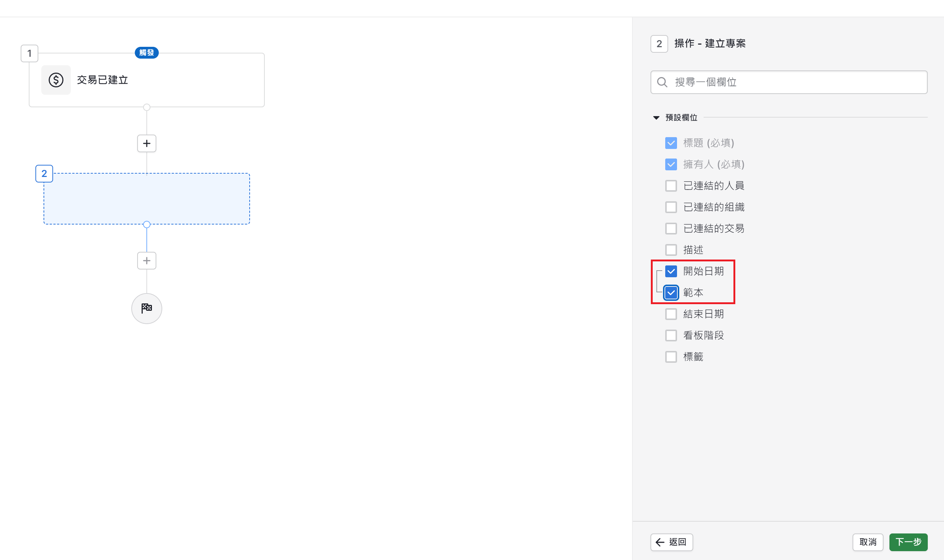Viewport: 944px width, 560px height.
Task: Click the step 1 number badge
Action: (29, 53)
